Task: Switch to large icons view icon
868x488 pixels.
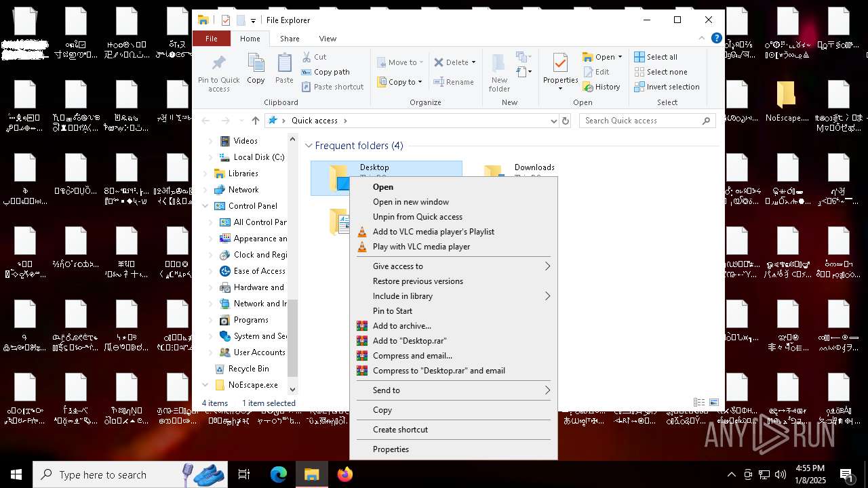Action: 714,403
